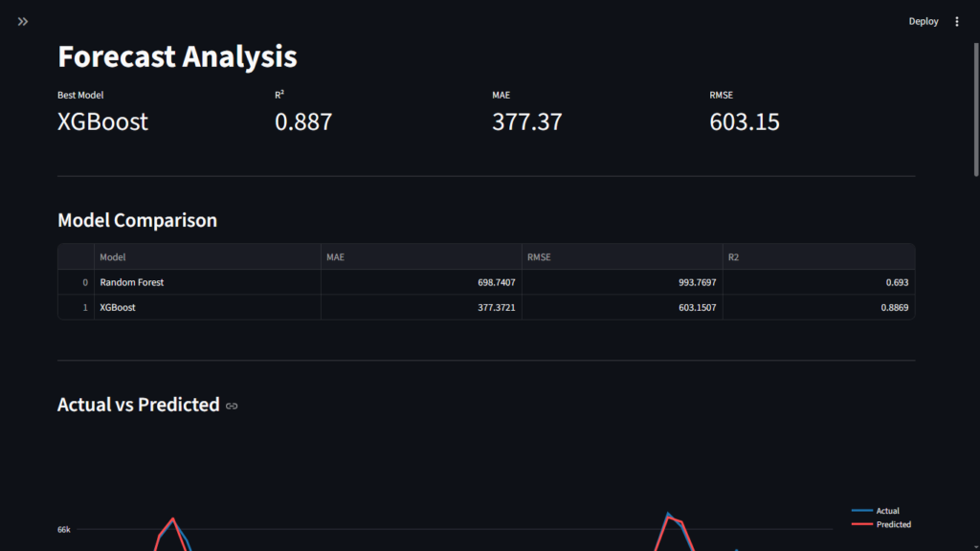Expand the sidebar with double chevron icon
The width and height of the screenshot is (980, 551).
coord(23,21)
